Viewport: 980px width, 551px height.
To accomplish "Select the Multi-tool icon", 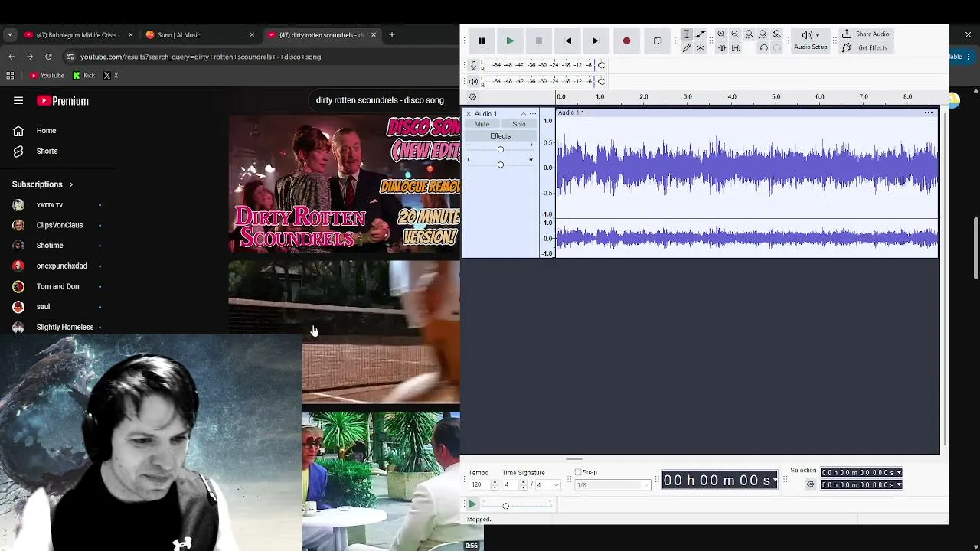I will 701,48.
